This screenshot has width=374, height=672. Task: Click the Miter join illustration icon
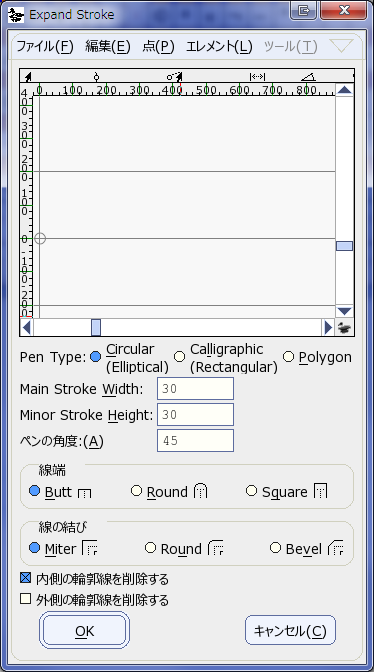tap(90, 548)
